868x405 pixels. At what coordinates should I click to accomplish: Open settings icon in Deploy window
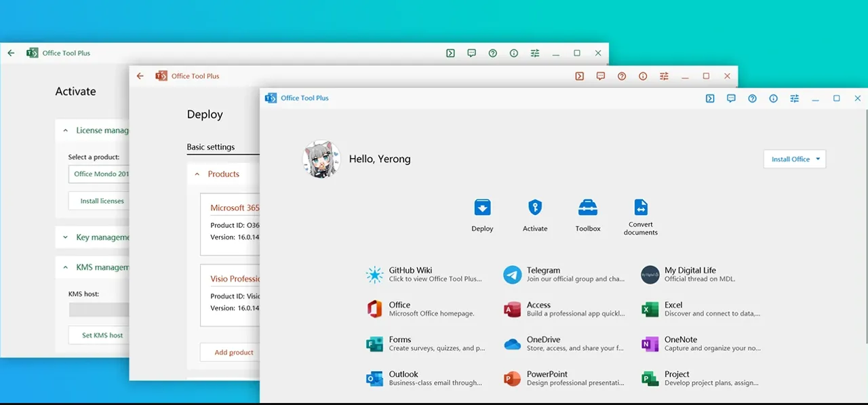(x=664, y=76)
